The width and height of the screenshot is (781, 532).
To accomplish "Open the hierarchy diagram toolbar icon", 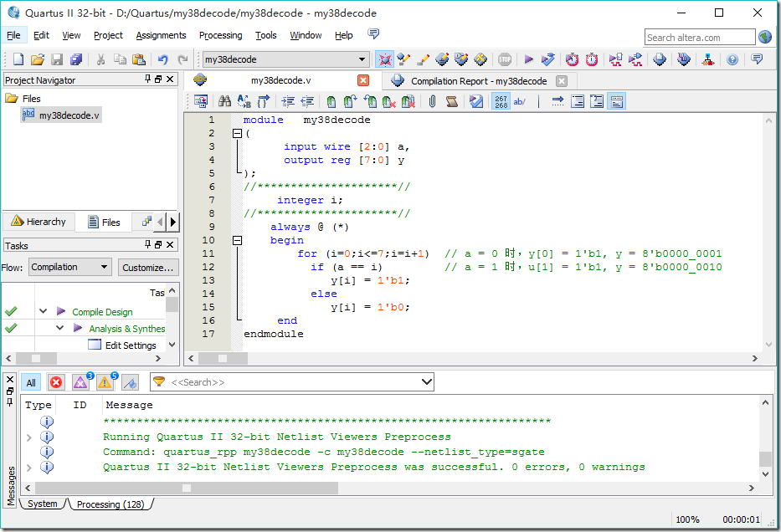I will (708, 59).
